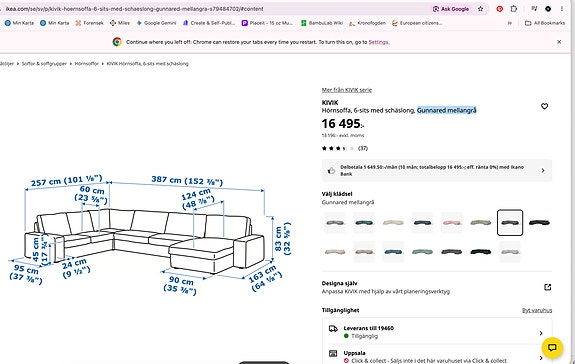The height and width of the screenshot is (364, 575).
Task: Go to Hörnsoffor breadcrumb
Action: pos(87,63)
